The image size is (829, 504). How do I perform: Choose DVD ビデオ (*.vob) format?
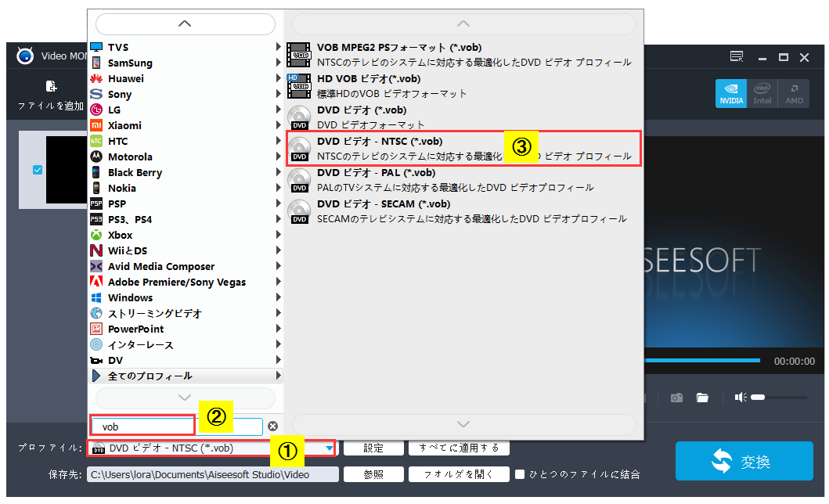click(x=463, y=117)
